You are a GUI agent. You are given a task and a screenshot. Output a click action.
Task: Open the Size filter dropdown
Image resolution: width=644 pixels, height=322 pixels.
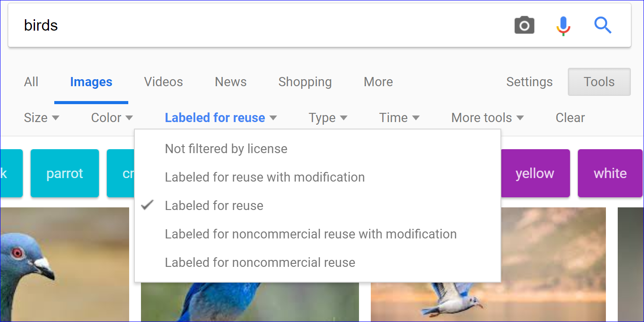[x=41, y=118]
